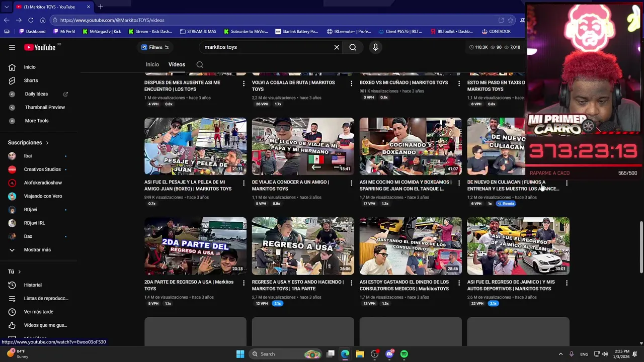Open browser tab list dropdown
644x362 pixels.
(7, 7)
